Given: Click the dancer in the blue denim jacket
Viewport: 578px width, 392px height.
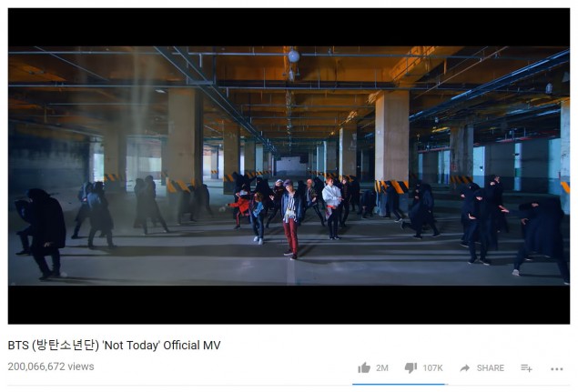Looking at the screenshot, I should tap(258, 218).
